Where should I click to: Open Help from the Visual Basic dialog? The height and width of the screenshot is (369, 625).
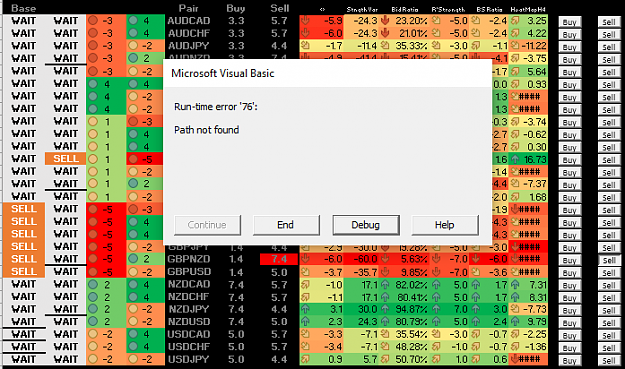click(x=444, y=225)
